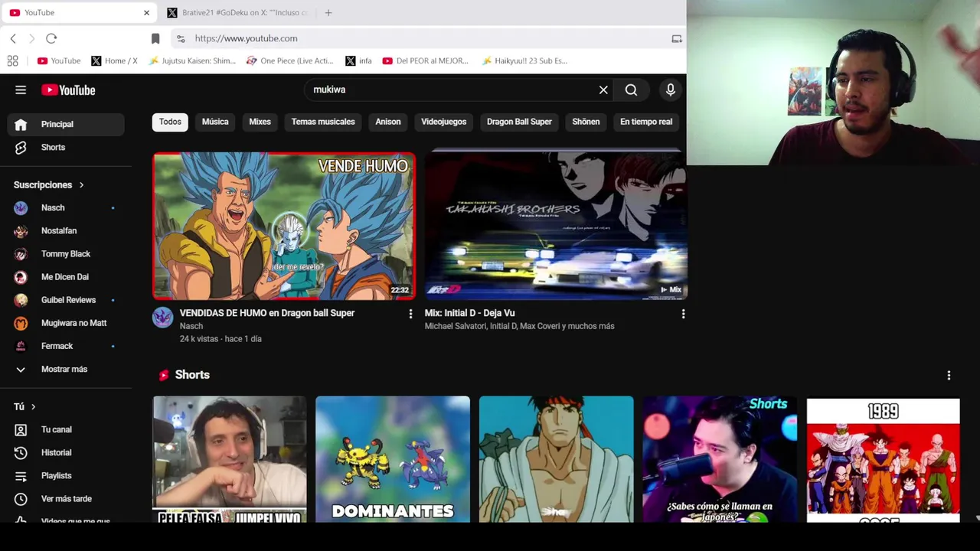Viewport: 980px width, 551px height.
Task: Select the Dragon Ball Super filter chip
Action: [519, 122]
